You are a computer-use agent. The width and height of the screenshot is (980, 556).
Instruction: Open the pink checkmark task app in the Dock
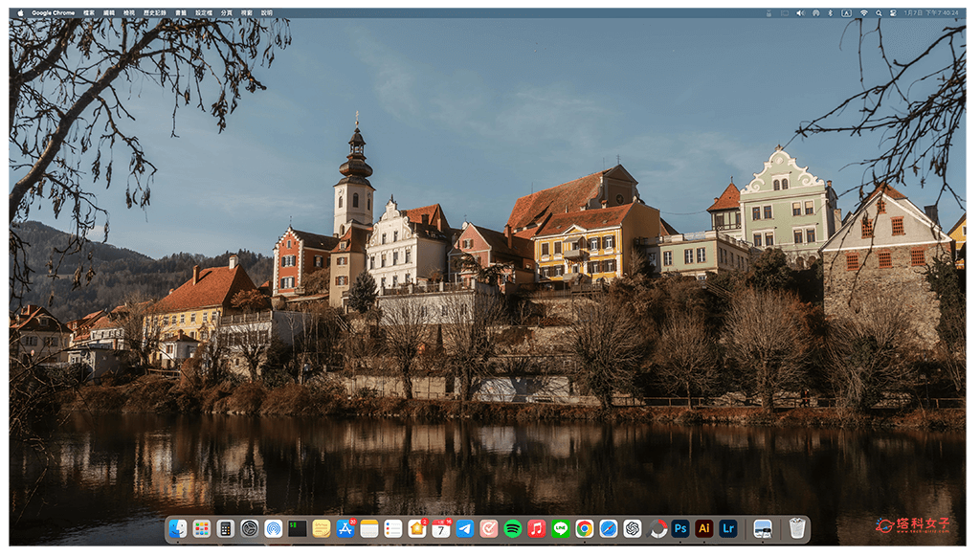coord(489,529)
